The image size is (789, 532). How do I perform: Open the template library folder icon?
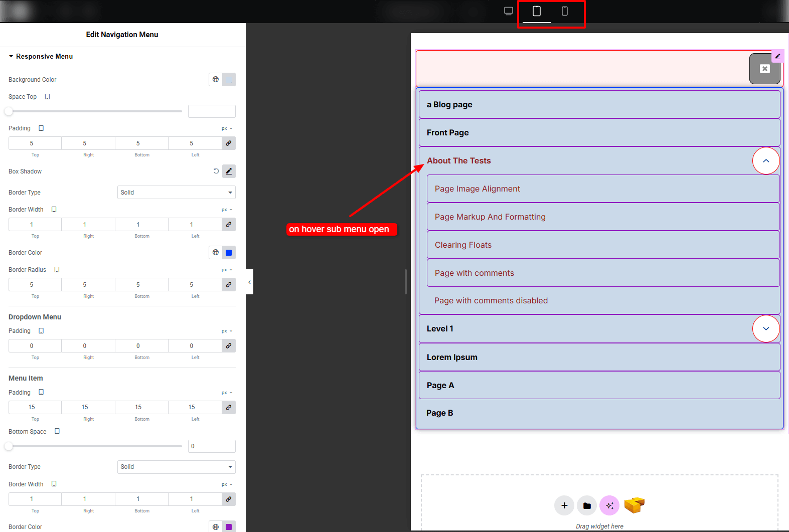587,505
